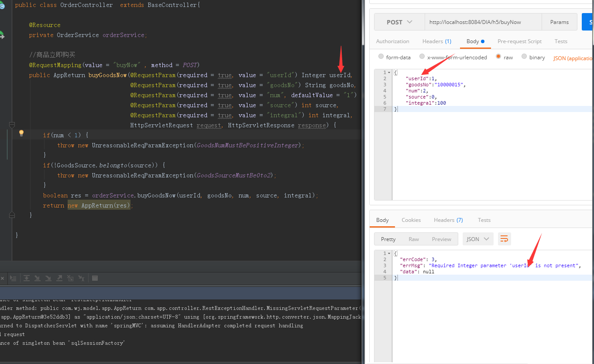Fold the method signature at the HttpServletRequest line

coord(12,125)
